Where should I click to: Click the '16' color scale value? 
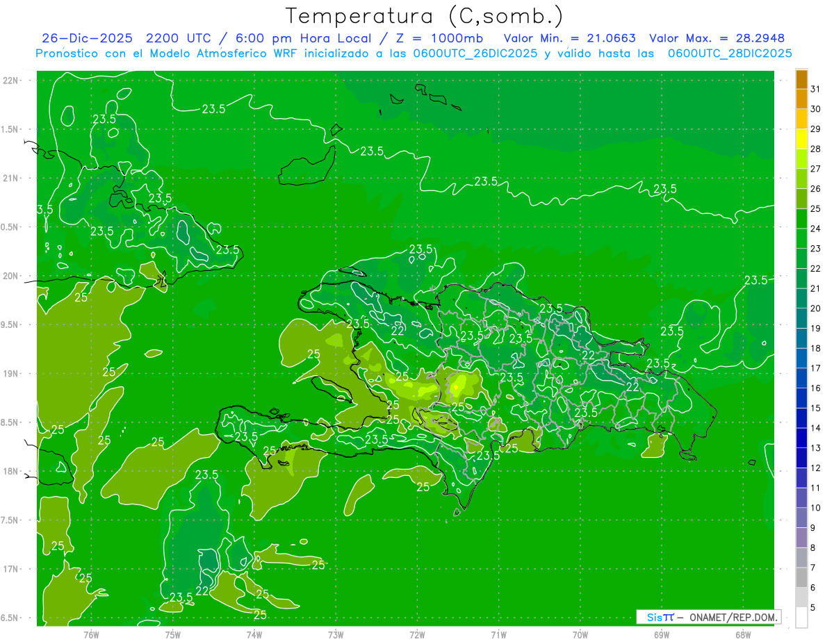pyautogui.click(x=816, y=388)
